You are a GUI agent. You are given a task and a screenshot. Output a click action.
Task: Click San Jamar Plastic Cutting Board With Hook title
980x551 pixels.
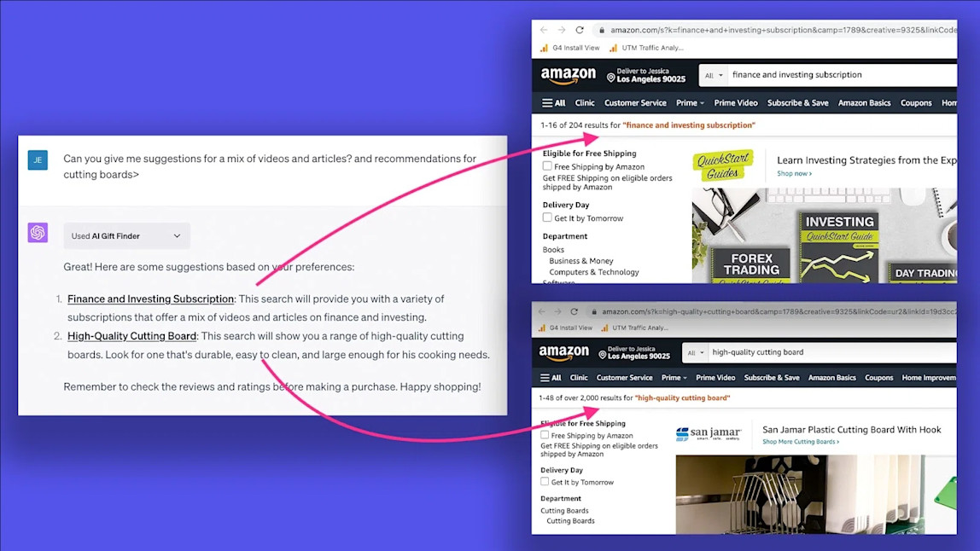click(851, 430)
